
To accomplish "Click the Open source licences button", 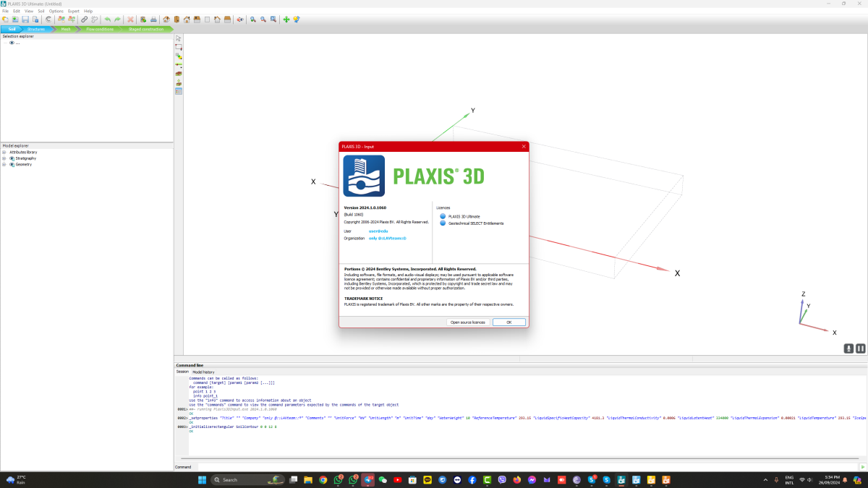I will [x=469, y=322].
